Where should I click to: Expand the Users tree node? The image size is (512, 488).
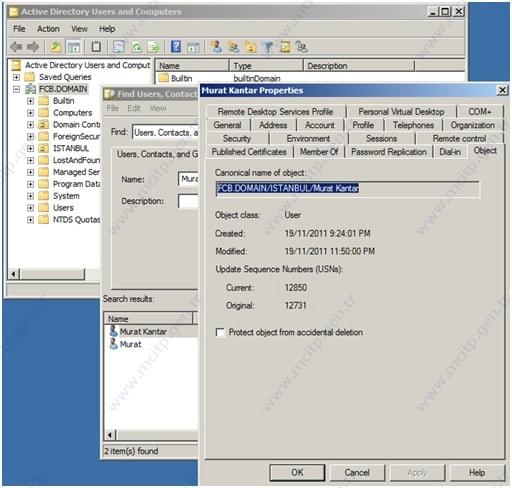point(30,208)
